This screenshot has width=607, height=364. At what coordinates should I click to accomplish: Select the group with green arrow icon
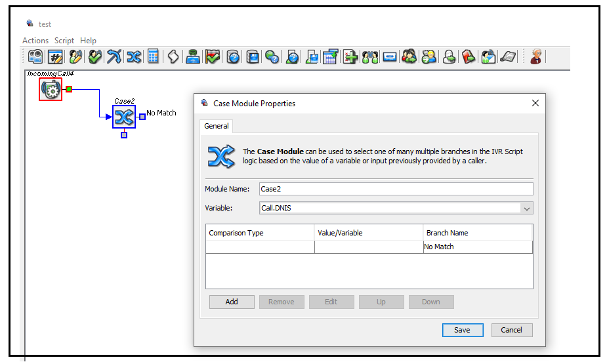(409, 57)
